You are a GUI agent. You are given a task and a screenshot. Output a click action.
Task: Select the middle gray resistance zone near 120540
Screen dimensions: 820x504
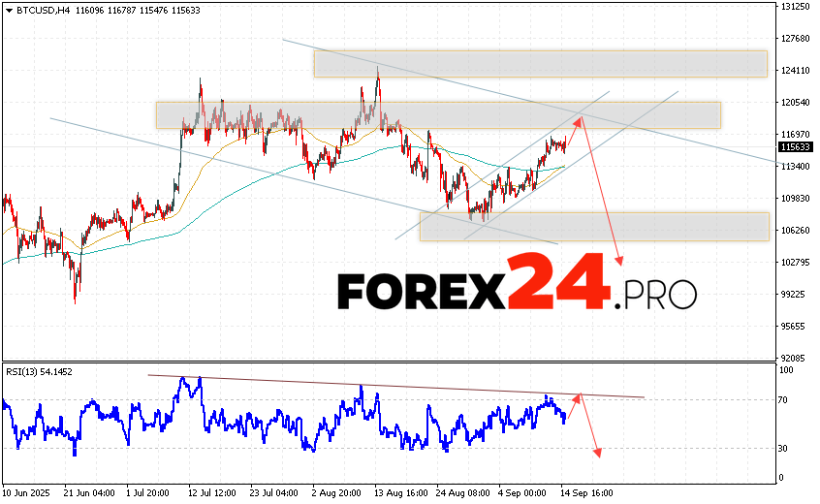tap(437, 114)
